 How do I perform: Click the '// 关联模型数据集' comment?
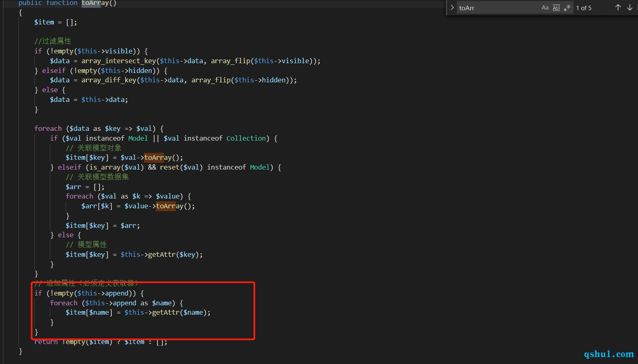coord(97,176)
